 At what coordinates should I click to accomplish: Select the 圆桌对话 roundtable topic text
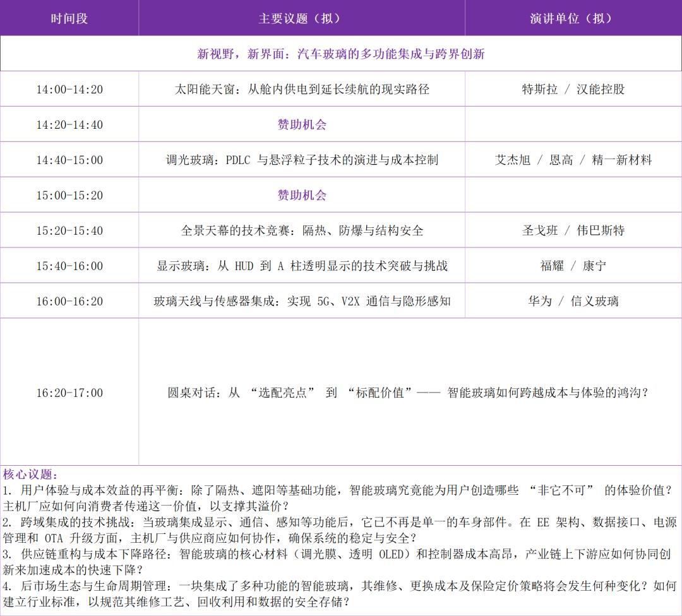(x=408, y=393)
